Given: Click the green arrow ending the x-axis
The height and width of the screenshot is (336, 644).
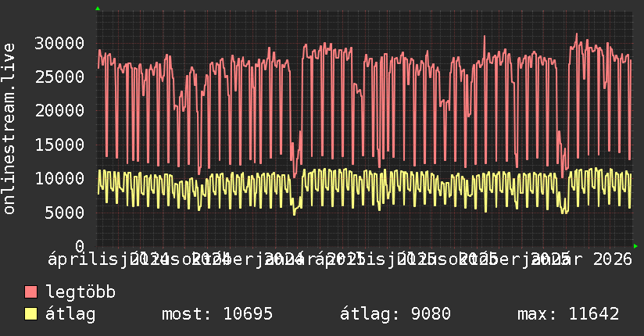Looking at the screenshot, I should pyautogui.click(x=635, y=246).
